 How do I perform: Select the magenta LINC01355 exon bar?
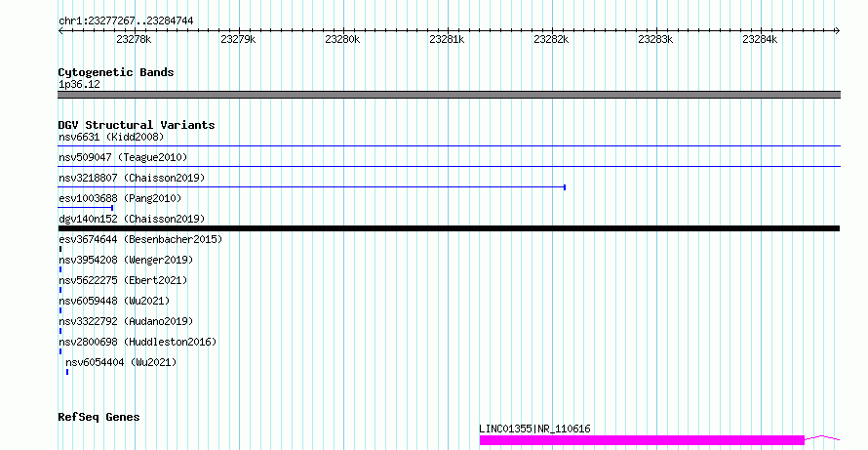[642, 440]
